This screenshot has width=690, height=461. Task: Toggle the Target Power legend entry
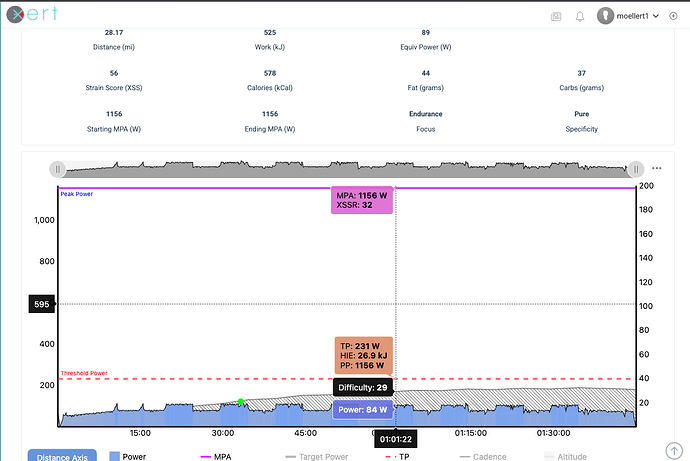click(x=317, y=457)
